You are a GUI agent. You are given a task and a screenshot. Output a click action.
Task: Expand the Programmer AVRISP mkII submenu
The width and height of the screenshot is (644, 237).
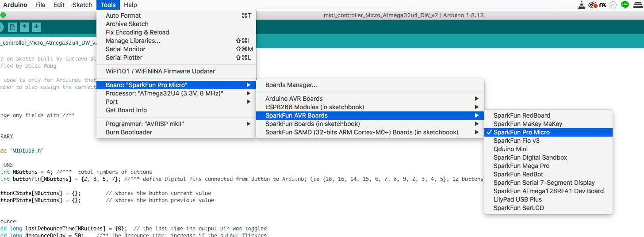tap(144, 124)
